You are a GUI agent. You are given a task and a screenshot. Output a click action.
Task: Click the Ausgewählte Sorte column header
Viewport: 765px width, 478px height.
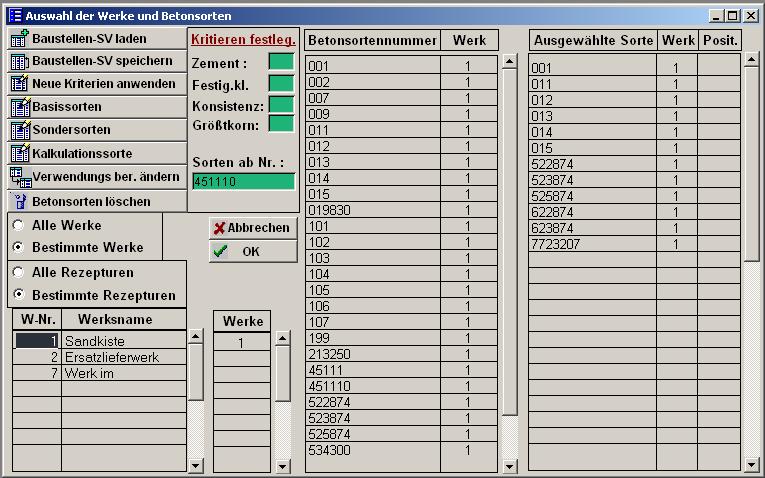593,40
